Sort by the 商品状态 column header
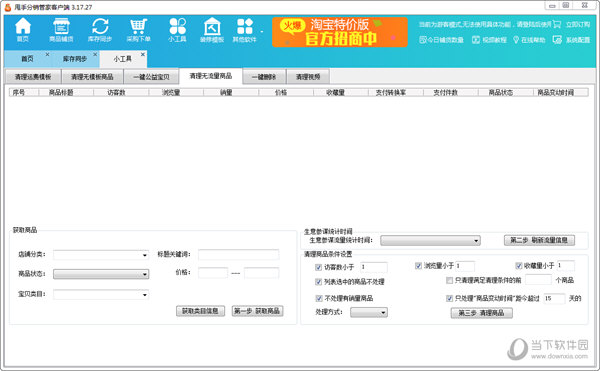 [505, 92]
